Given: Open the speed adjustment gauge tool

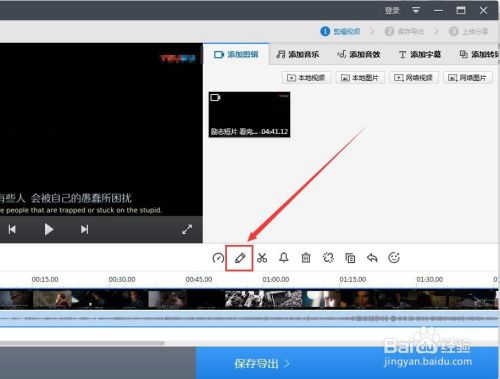Looking at the screenshot, I should coord(218,258).
